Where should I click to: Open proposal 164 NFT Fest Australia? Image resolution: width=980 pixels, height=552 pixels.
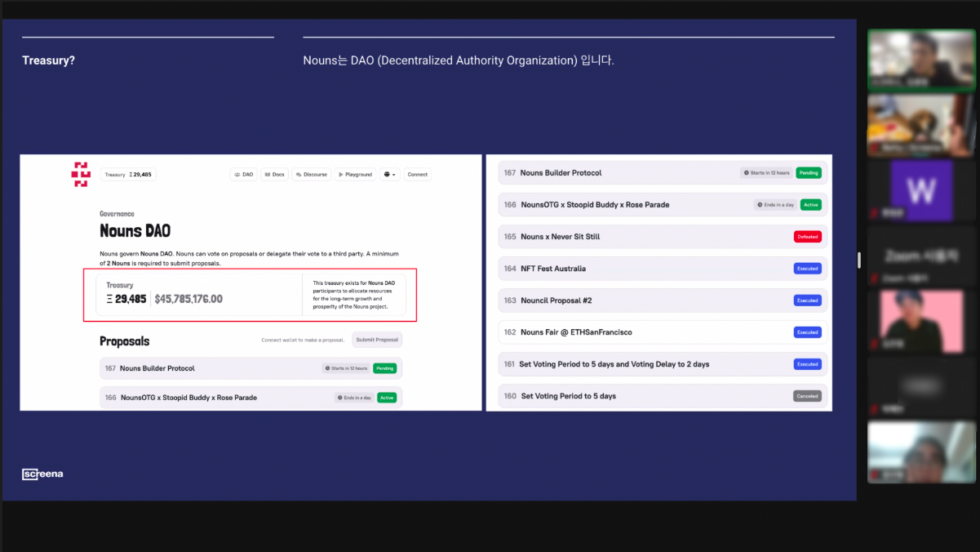pos(663,269)
